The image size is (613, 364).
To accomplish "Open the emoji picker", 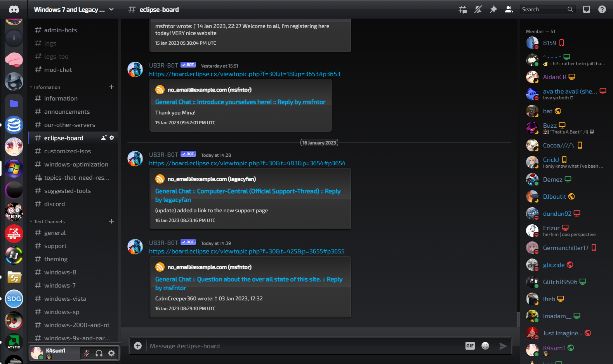I will pos(485,346).
